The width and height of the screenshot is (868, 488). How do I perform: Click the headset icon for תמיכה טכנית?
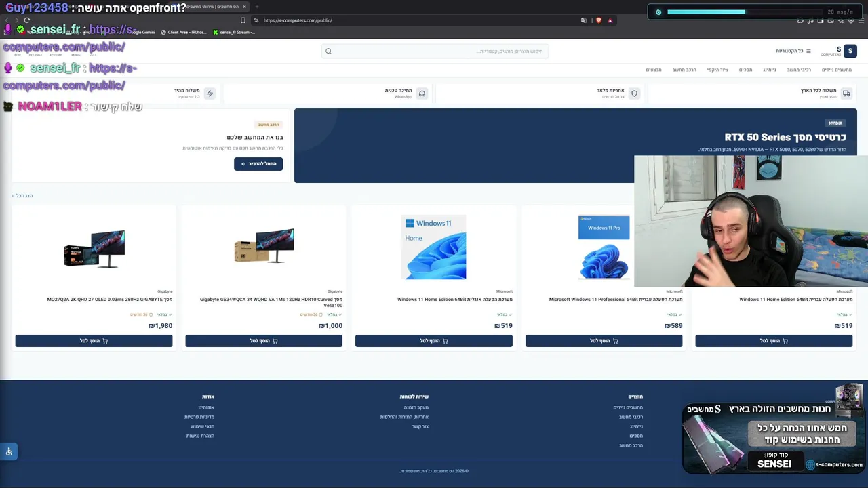coord(422,94)
